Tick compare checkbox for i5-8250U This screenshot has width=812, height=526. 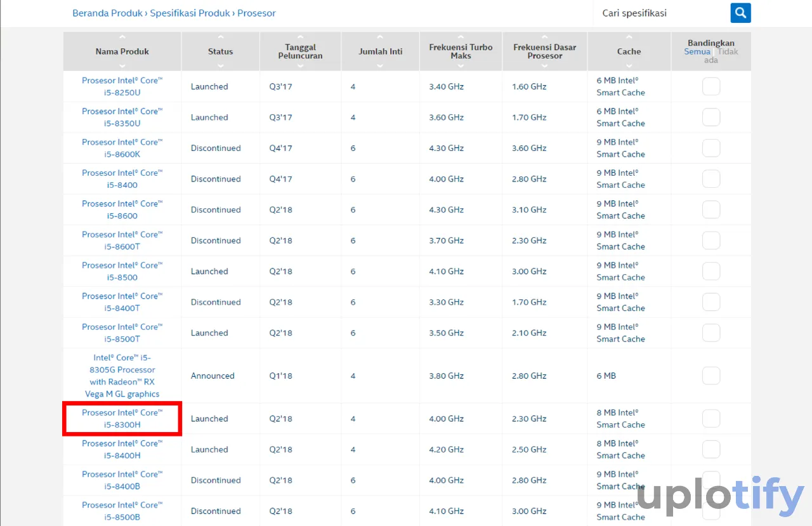pyautogui.click(x=711, y=86)
